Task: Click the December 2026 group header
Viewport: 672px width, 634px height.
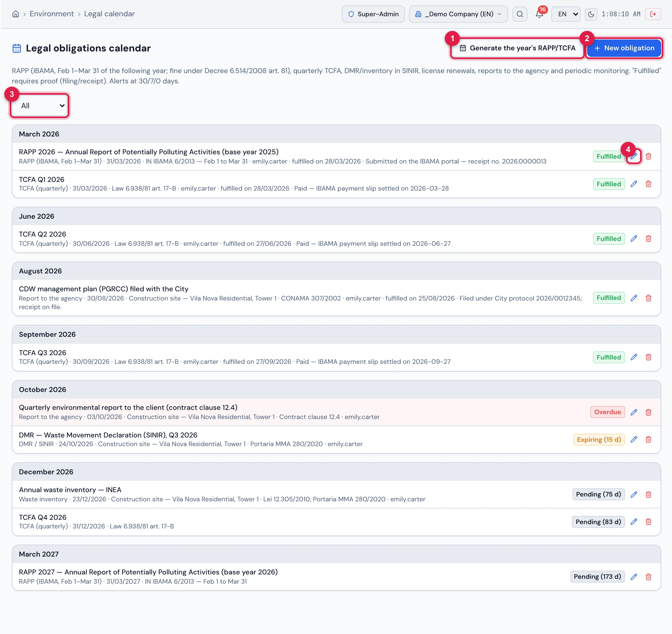Action: [x=336, y=472]
